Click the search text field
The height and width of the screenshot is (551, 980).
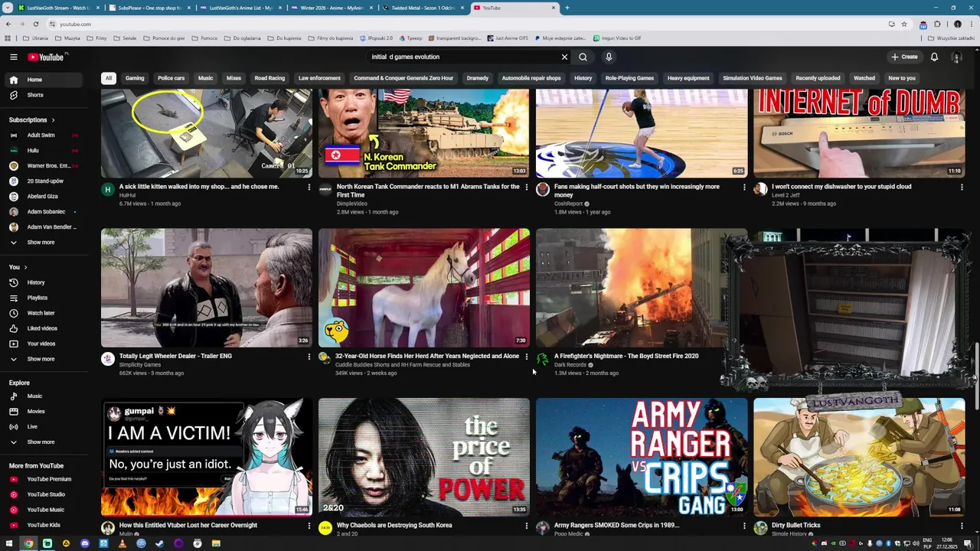[x=463, y=57]
